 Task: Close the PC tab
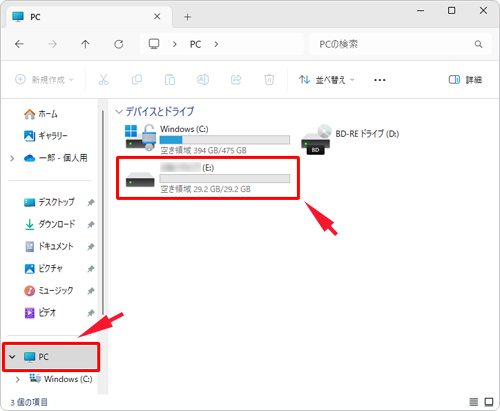pyautogui.click(x=157, y=16)
